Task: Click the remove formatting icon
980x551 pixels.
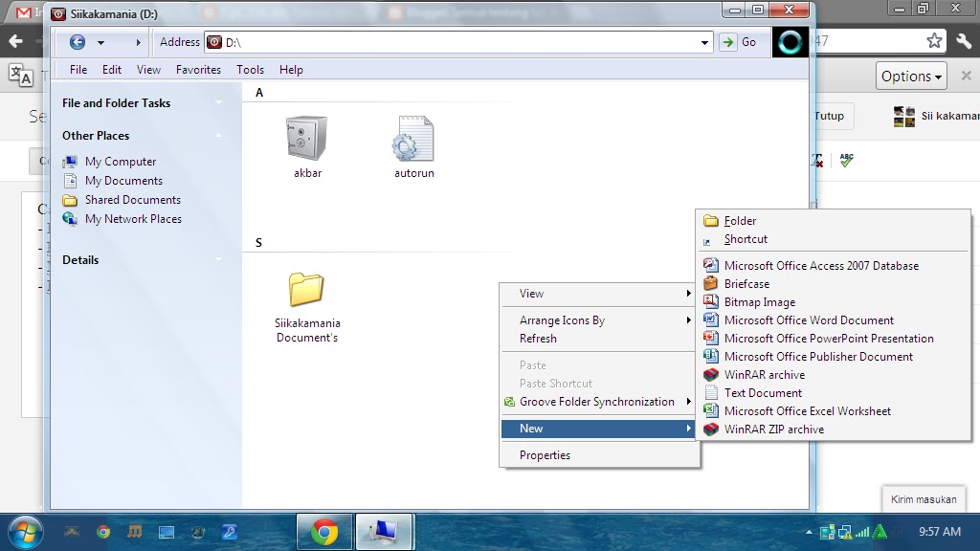Action: point(817,161)
